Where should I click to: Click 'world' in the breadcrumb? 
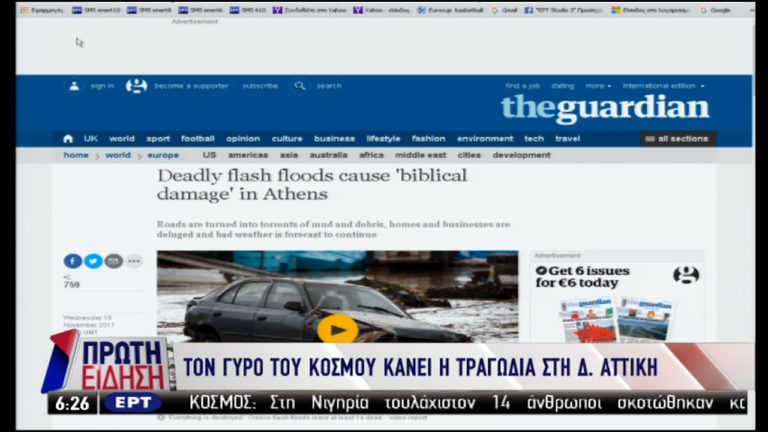118,155
